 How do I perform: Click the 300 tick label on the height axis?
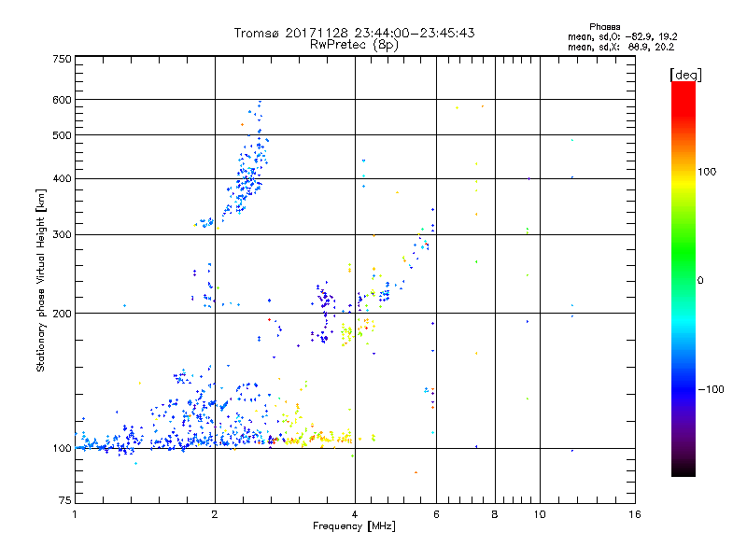pos(62,234)
